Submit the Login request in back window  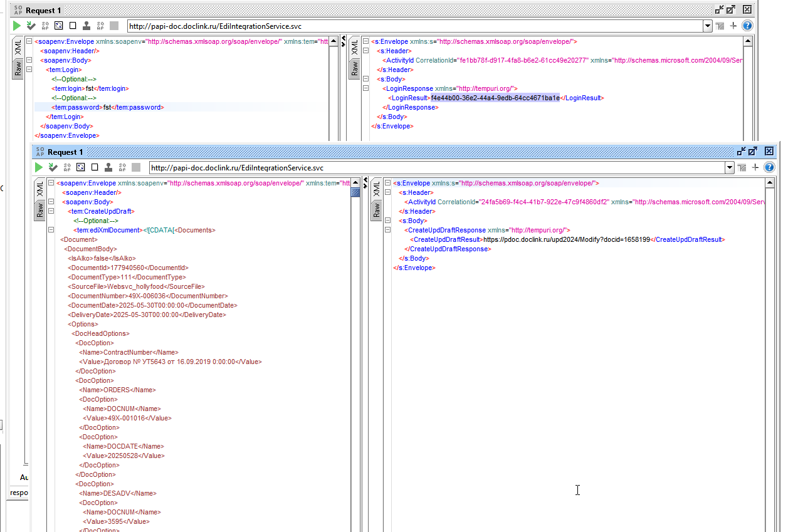[x=17, y=26]
